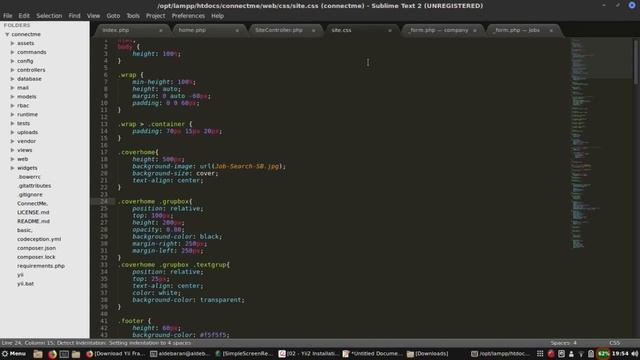Expand the vendor folder
The image size is (640, 360).
pyautogui.click(x=13, y=141)
